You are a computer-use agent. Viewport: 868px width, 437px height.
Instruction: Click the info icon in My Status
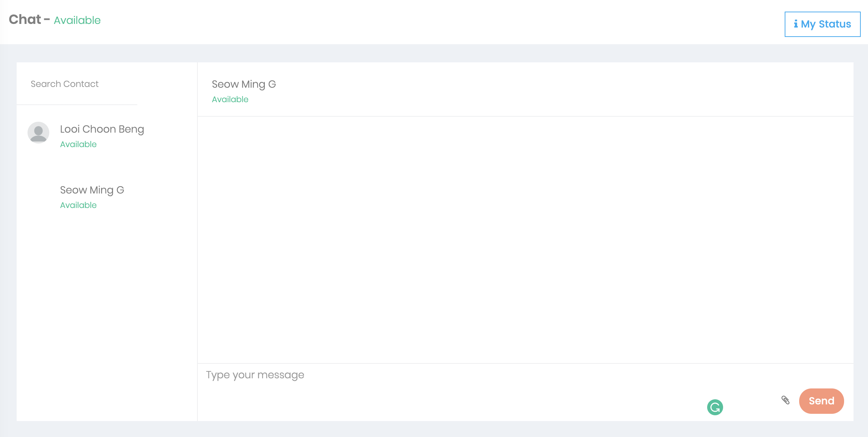(x=796, y=24)
